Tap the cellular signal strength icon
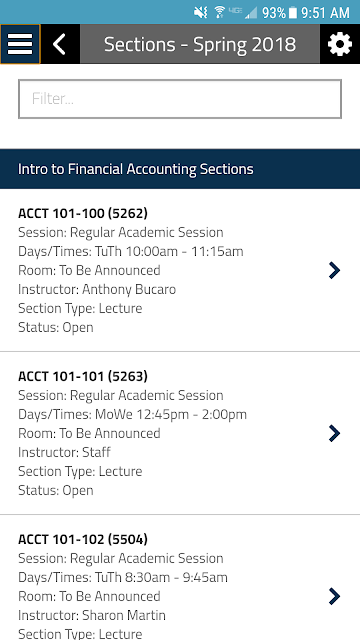The height and width of the screenshot is (640, 360). 251,13
